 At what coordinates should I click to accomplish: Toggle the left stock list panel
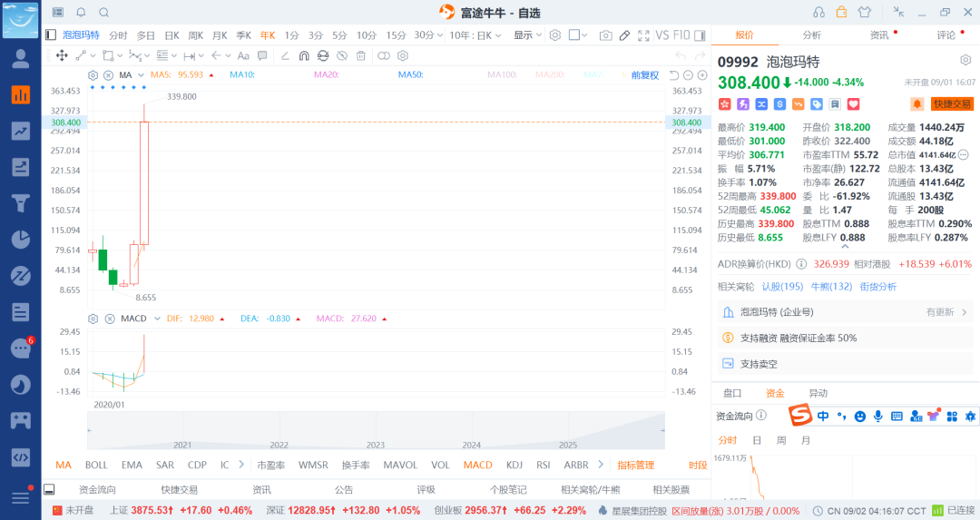click(x=51, y=35)
